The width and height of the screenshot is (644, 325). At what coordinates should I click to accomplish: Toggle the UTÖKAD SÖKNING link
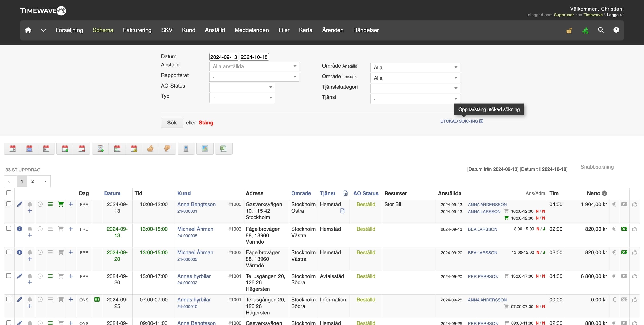pos(461,121)
